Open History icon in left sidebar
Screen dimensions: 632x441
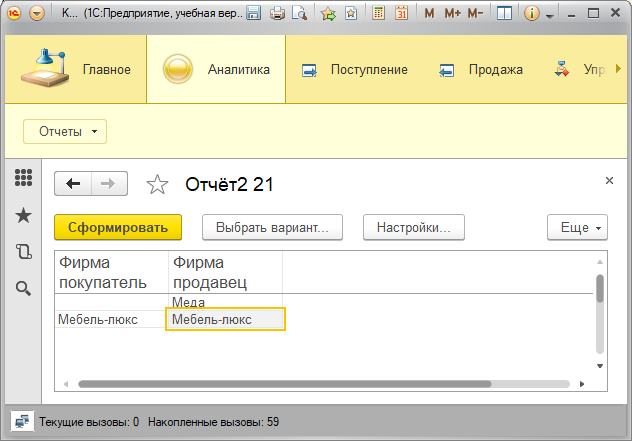tap(24, 252)
